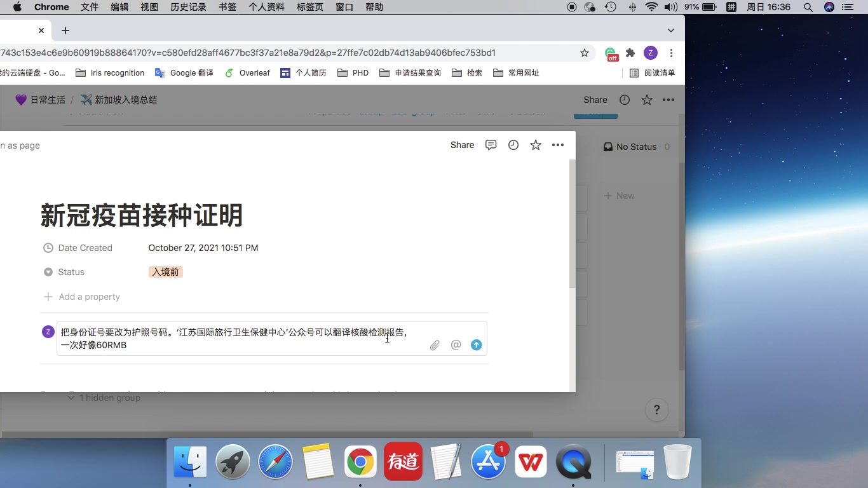
Task: Click the October 27, 2021 date value
Action: 203,248
